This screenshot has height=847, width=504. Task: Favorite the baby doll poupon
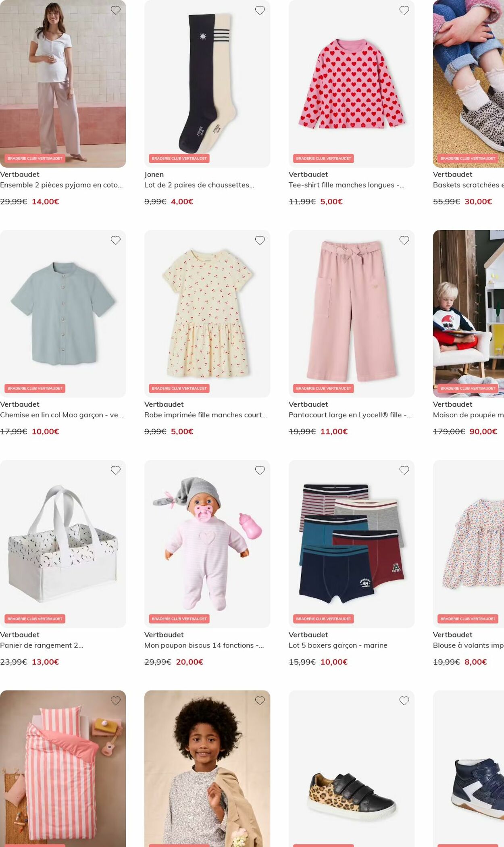point(260,470)
